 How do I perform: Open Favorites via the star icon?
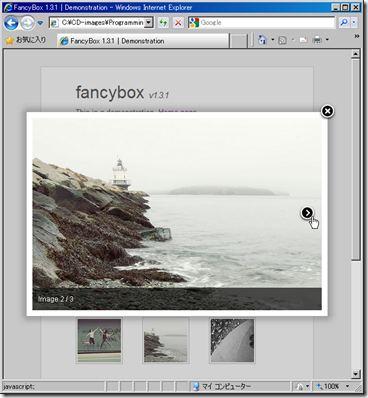pyautogui.click(x=9, y=40)
